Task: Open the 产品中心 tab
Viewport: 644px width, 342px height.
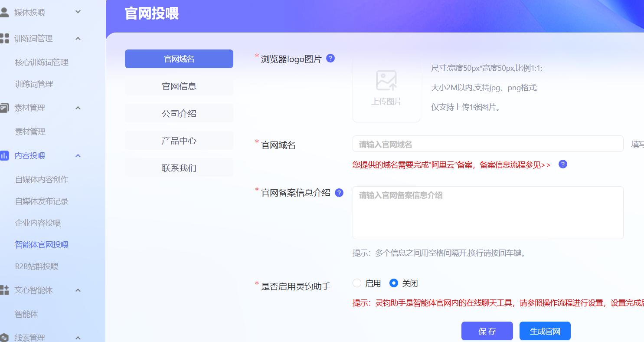Action: click(179, 141)
